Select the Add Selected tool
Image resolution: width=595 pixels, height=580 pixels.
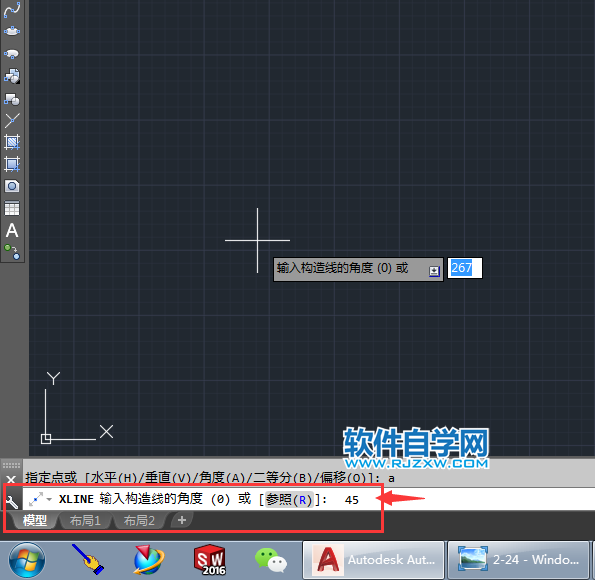point(12,252)
